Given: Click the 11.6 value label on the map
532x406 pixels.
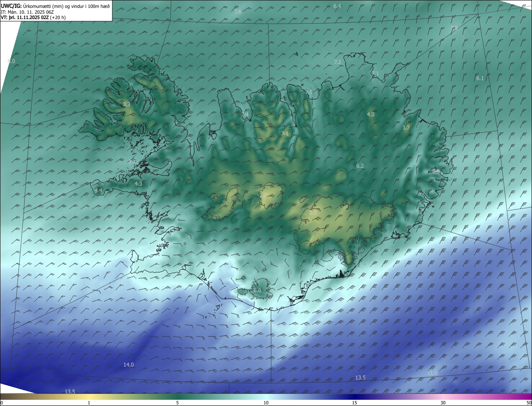Looking at the screenshot, I should click(x=432, y=373).
